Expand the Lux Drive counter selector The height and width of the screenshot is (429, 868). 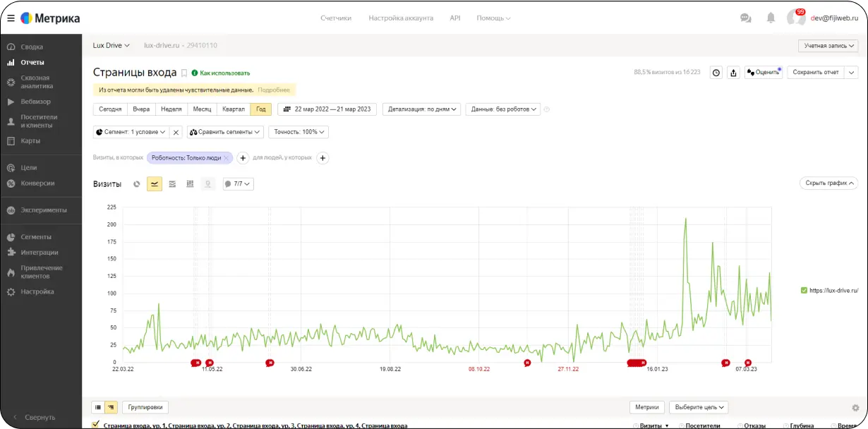[111, 45]
